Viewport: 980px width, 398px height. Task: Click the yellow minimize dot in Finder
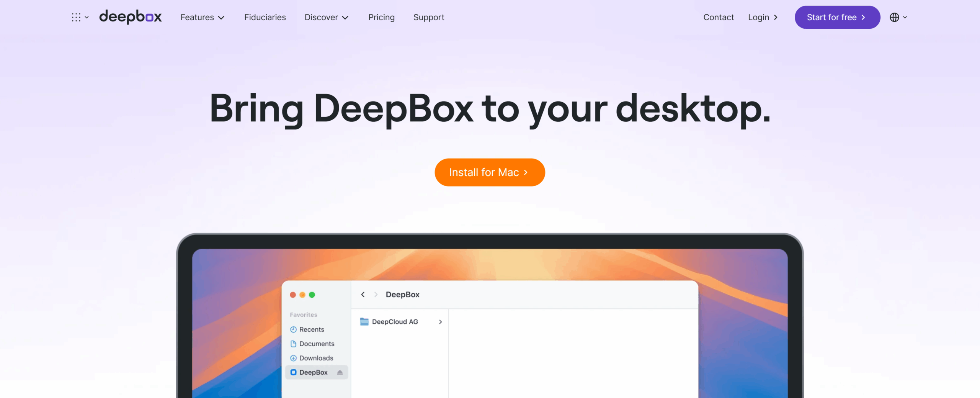(x=302, y=295)
